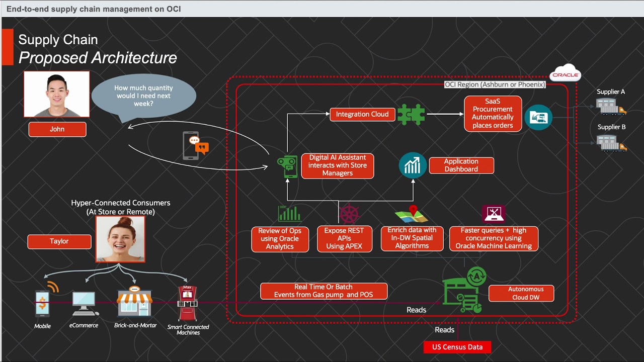
Task: Click the Reads label inside the region
Action: (417, 310)
